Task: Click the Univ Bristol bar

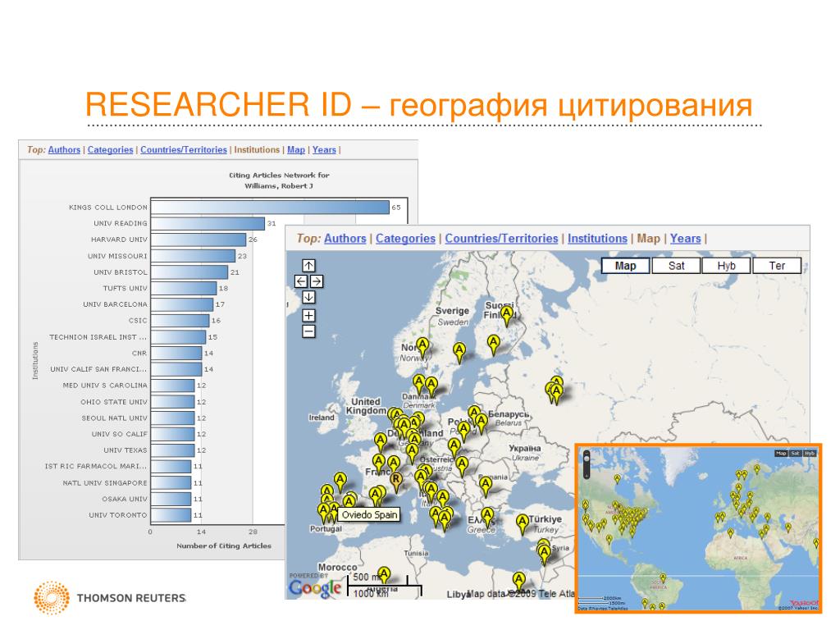Action: (189, 272)
